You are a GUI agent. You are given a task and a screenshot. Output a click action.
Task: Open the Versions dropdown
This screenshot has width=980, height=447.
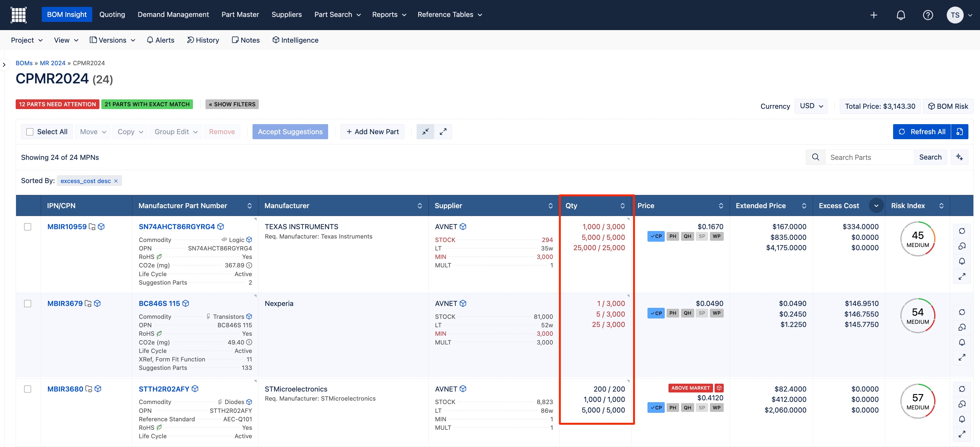pos(112,40)
